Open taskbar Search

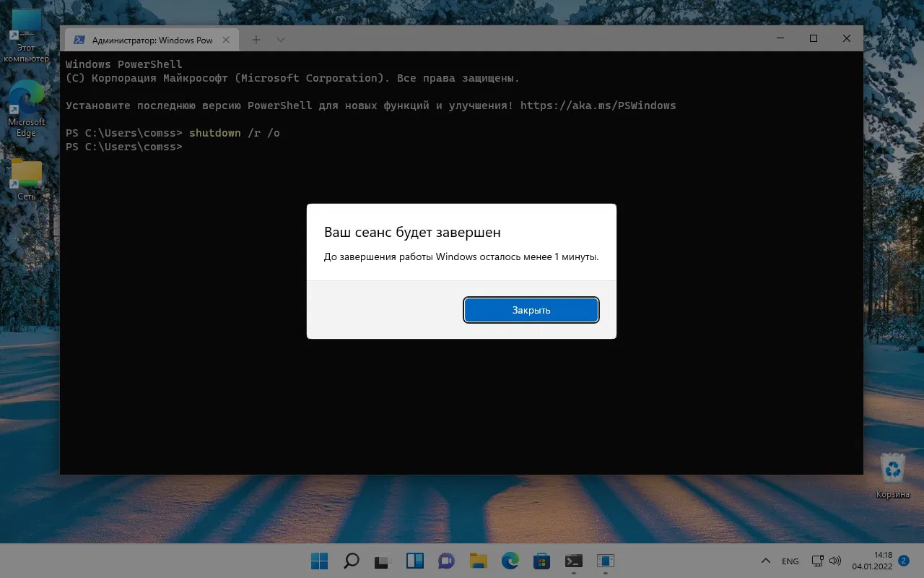[351, 561]
